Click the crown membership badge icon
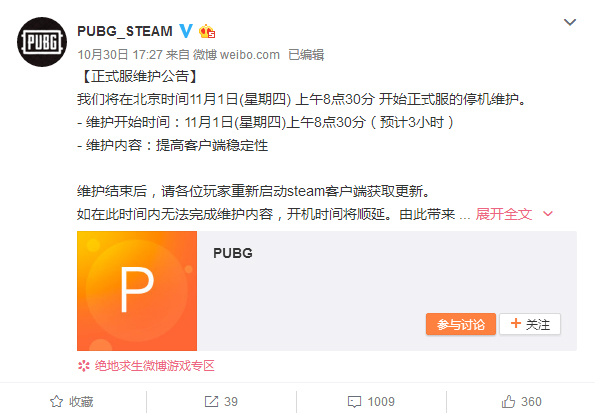The image size is (595, 415). tap(207, 31)
